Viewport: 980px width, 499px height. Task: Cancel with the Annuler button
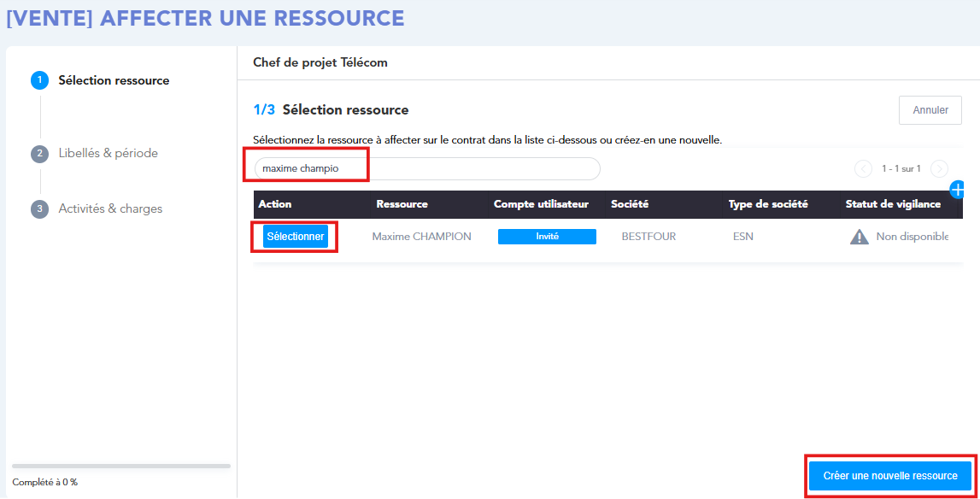pos(930,110)
